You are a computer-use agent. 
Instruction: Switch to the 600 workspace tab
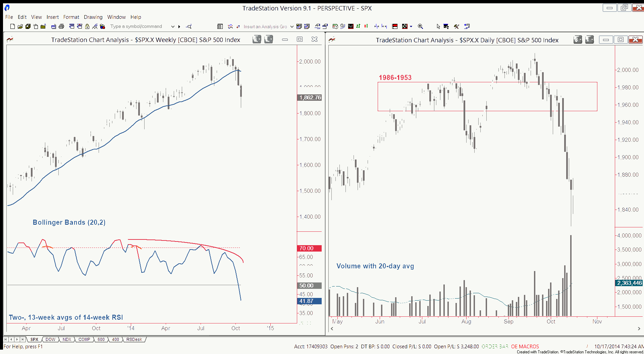(x=101, y=340)
